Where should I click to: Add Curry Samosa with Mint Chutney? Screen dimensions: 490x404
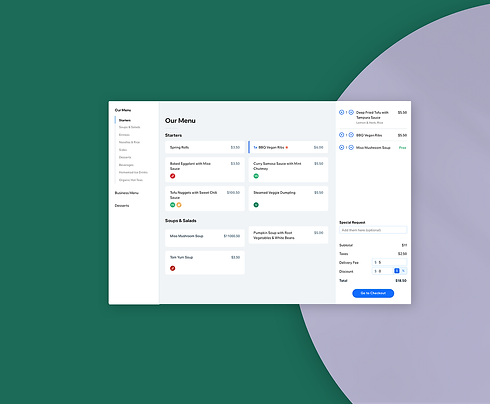tap(288, 170)
